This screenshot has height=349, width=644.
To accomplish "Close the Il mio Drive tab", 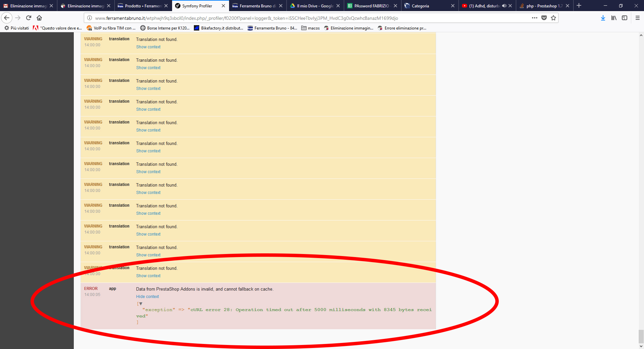I will tap(338, 6).
